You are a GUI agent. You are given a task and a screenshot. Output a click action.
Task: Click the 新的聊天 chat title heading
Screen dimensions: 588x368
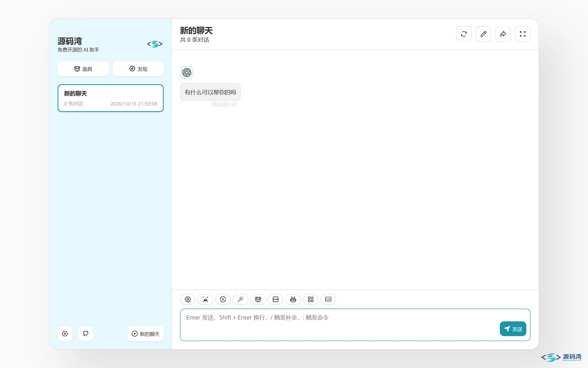[196, 31]
